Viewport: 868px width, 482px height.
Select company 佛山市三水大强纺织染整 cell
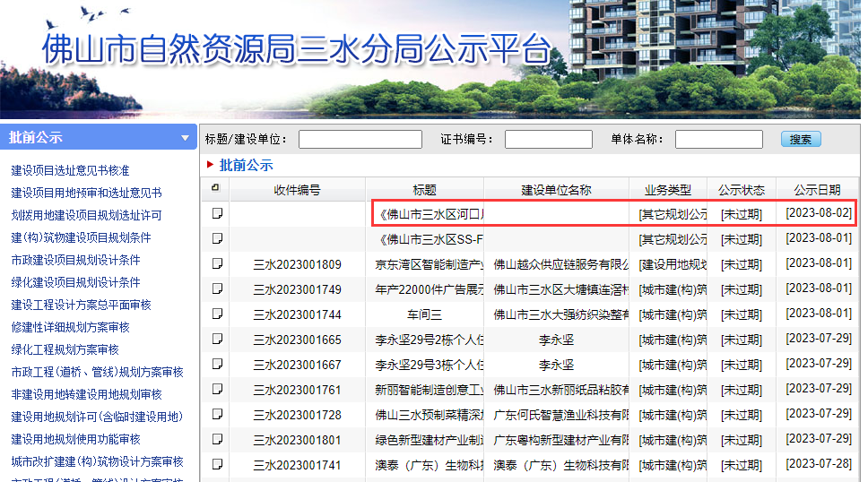click(560, 314)
